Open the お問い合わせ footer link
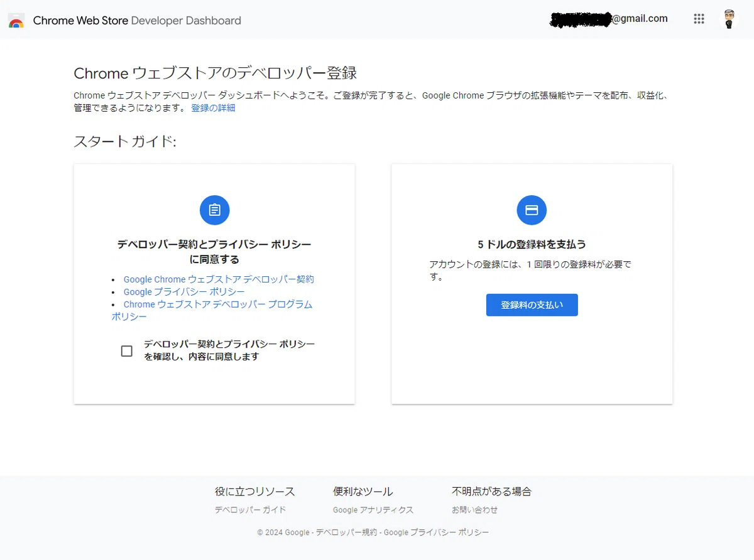The image size is (754, 560). [x=474, y=510]
